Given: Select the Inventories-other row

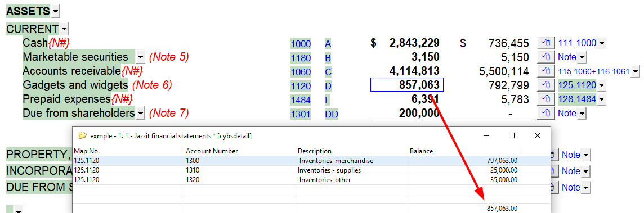Looking at the screenshot, I should click(x=311, y=180).
